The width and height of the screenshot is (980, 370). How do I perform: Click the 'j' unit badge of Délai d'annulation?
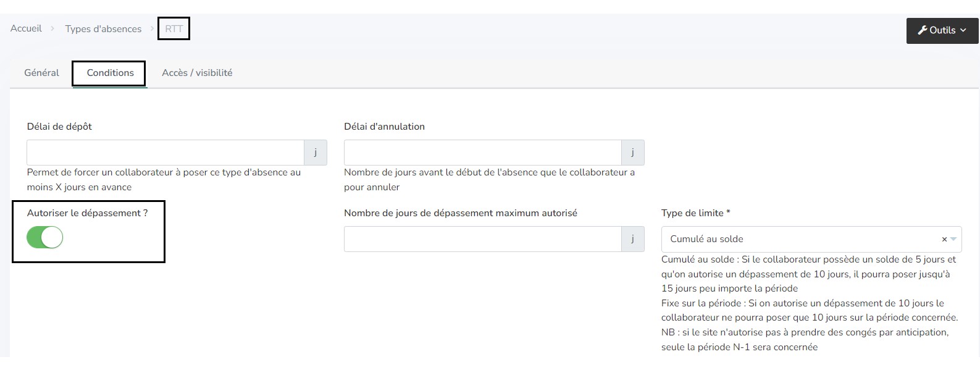click(632, 153)
